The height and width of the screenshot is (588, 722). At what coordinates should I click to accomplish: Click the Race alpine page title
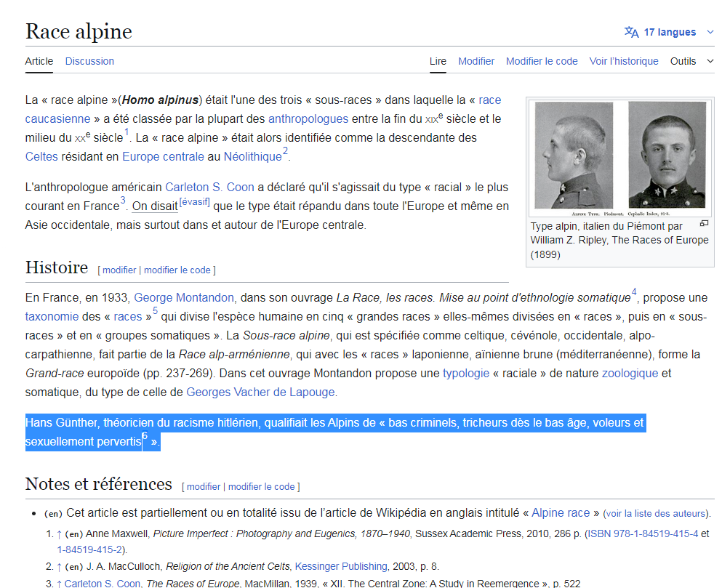point(79,31)
